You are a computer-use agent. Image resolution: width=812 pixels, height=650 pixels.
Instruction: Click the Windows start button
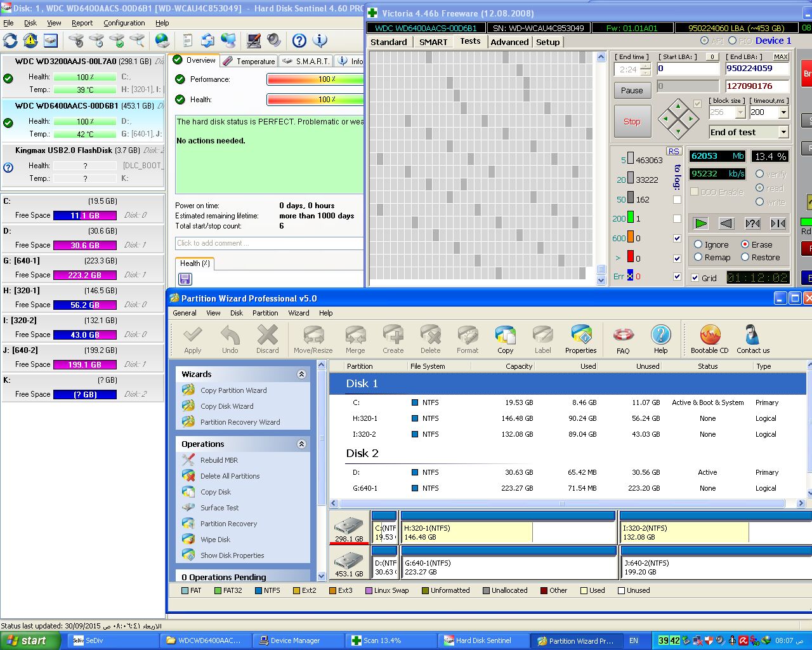tap(30, 641)
